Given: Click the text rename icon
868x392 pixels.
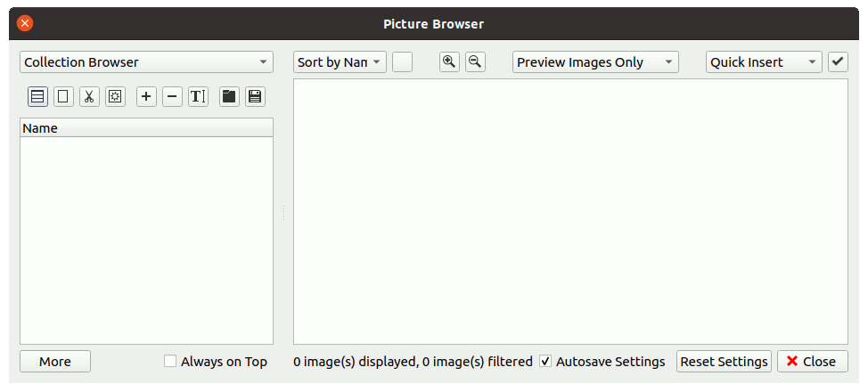Looking at the screenshot, I should [x=198, y=96].
